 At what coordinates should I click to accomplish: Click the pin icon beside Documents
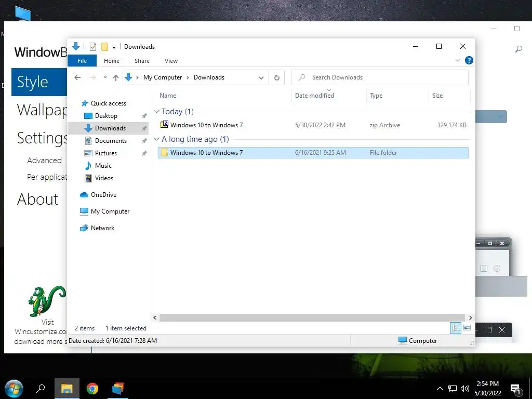(x=144, y=141)
